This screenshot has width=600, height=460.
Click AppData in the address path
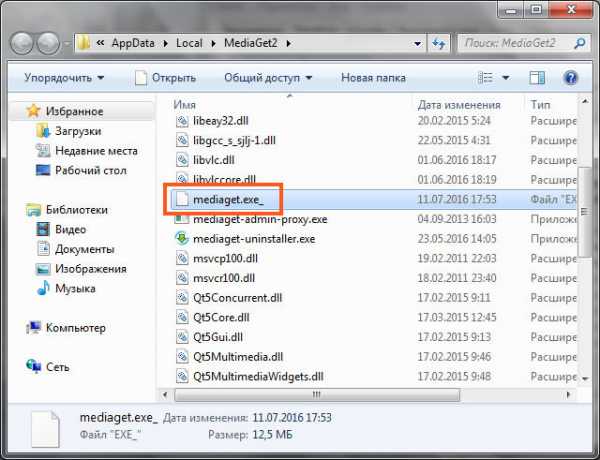[x=133, y=43]
